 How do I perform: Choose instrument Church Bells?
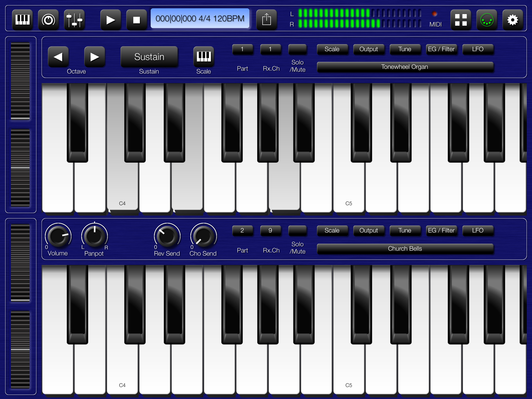405,249
